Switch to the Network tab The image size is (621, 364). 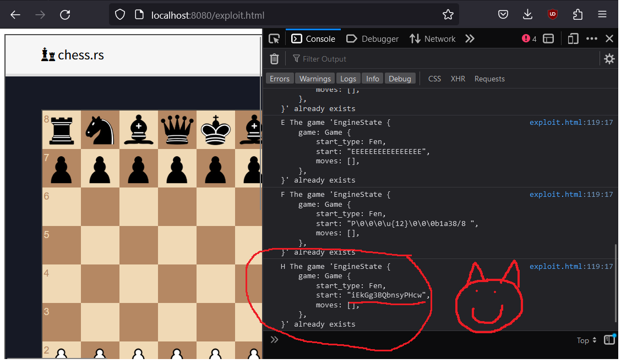pyautogui.click(x=433, y=39)
